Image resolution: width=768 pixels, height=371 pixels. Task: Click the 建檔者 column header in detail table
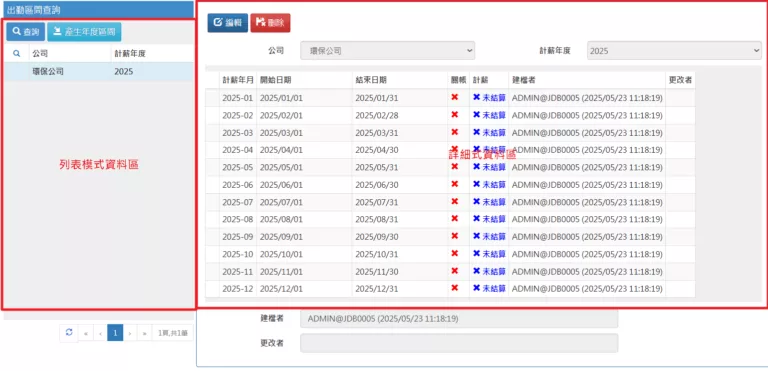pos(524,80)
